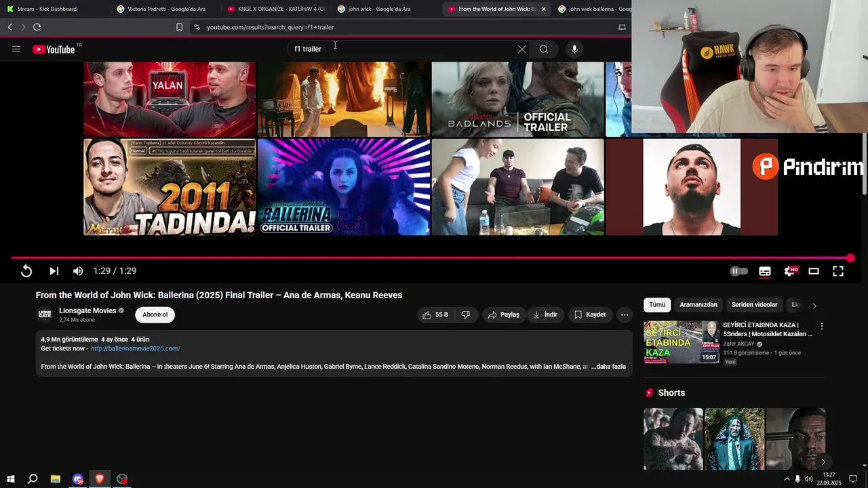Save the video with Kaydet

click(x=590, y=314)
